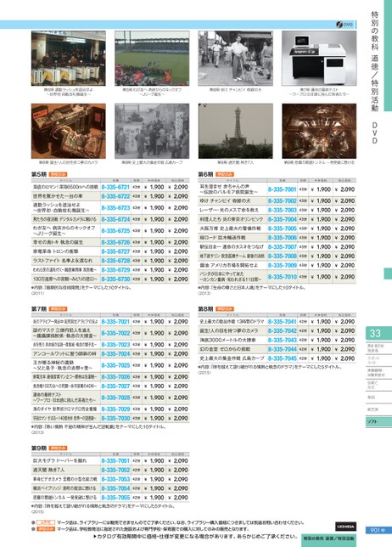Click the orange badge beside 第9期 heading
The image size is (392, 547).
[x=58, y=448]
